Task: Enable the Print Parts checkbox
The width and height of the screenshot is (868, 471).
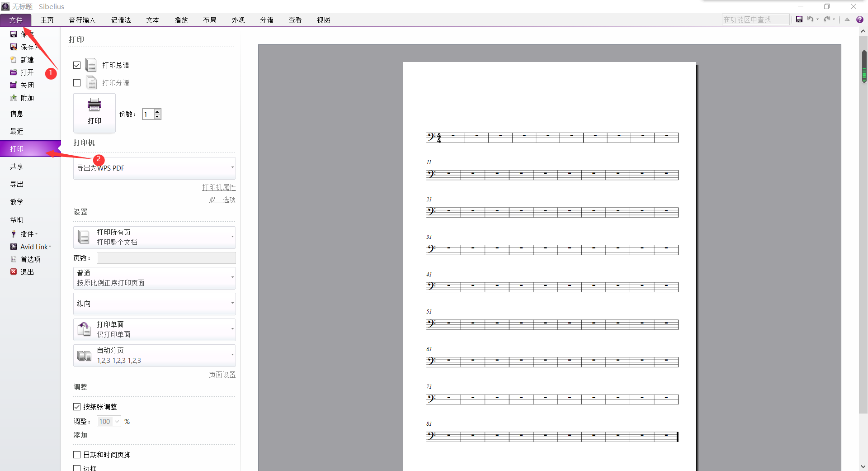Action: tap(77, 83)
